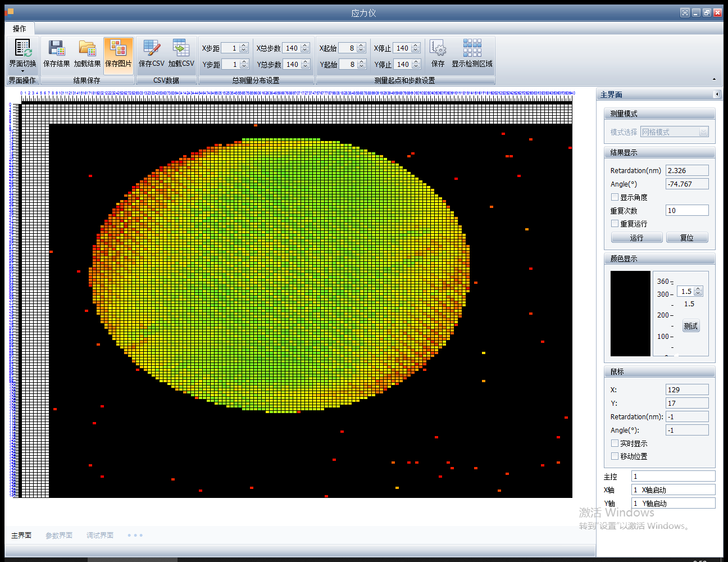Enable the 显示角度 checkbox

coord(615,197)
